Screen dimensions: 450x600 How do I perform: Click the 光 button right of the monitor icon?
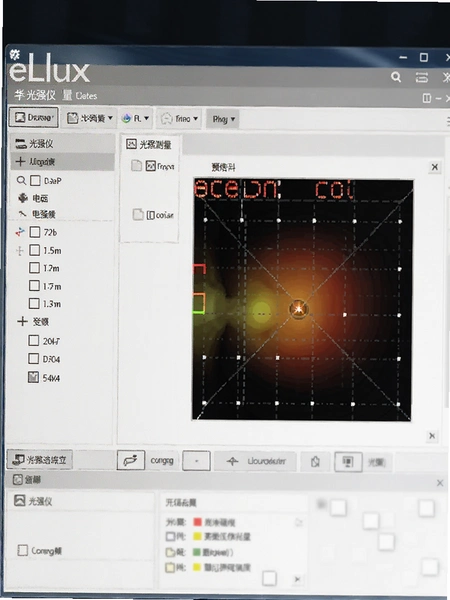point(377,462)
